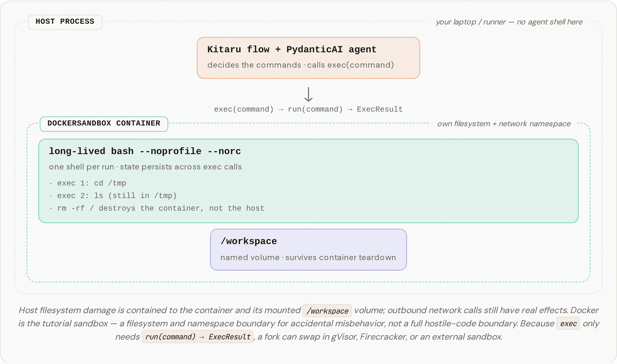Click the "decides the commands · calls exec(command)" text
617x364 pixels.
[301, 65]
